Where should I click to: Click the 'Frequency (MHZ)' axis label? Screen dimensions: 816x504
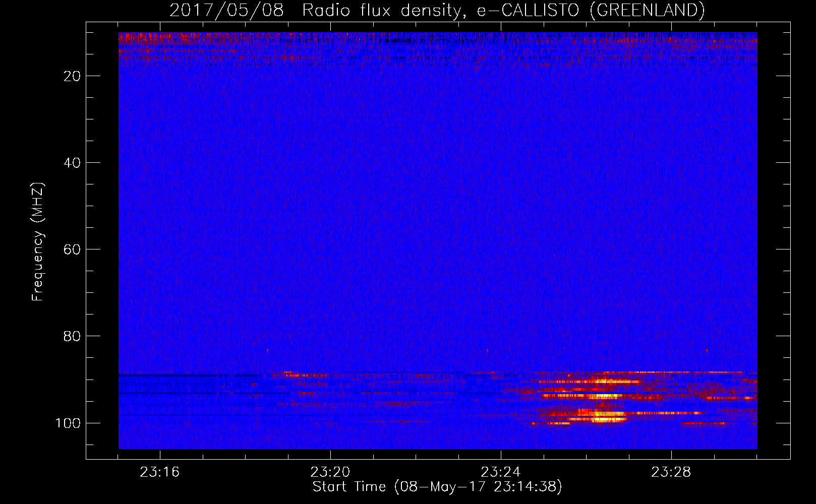(38, 241)
